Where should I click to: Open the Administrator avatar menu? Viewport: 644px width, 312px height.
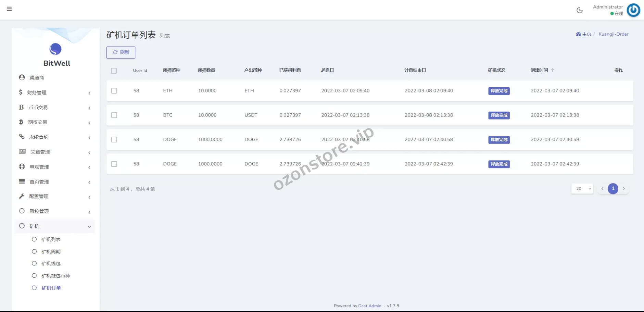point(633,10)
